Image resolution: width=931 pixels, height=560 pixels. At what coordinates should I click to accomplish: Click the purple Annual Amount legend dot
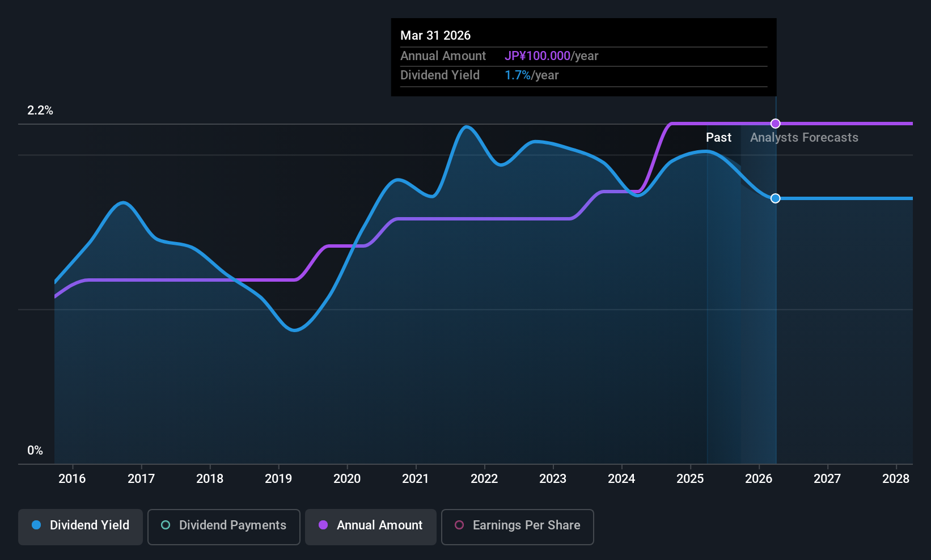click(323, 525)
